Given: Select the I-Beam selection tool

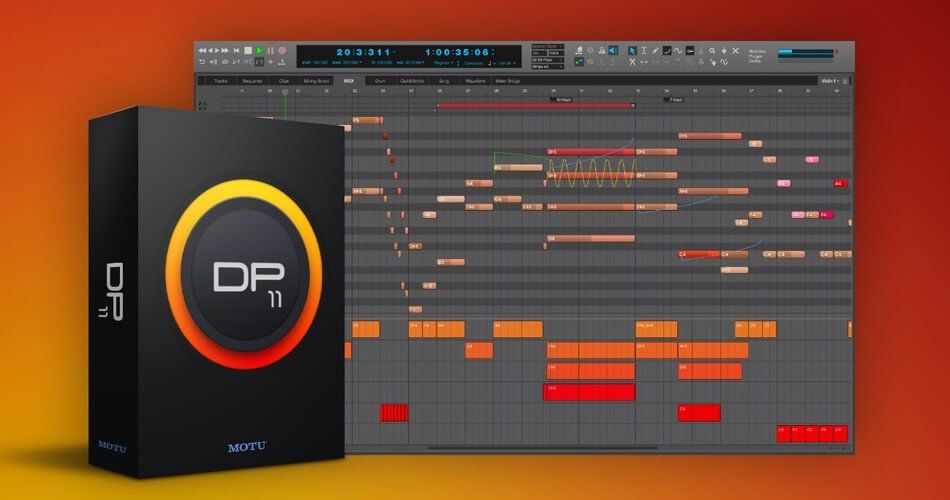Looking at the screenshot, I should (x=643, y=51).
